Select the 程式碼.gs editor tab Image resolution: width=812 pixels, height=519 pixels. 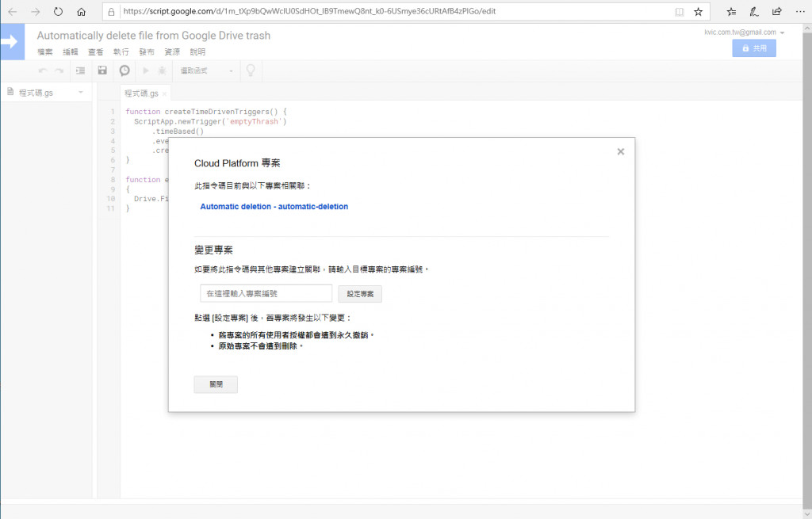(141, 93)
